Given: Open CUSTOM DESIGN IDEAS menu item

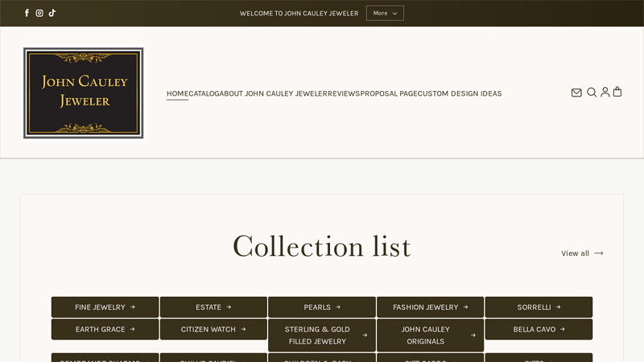Looking at the screenshot, I should coord(460,93).
